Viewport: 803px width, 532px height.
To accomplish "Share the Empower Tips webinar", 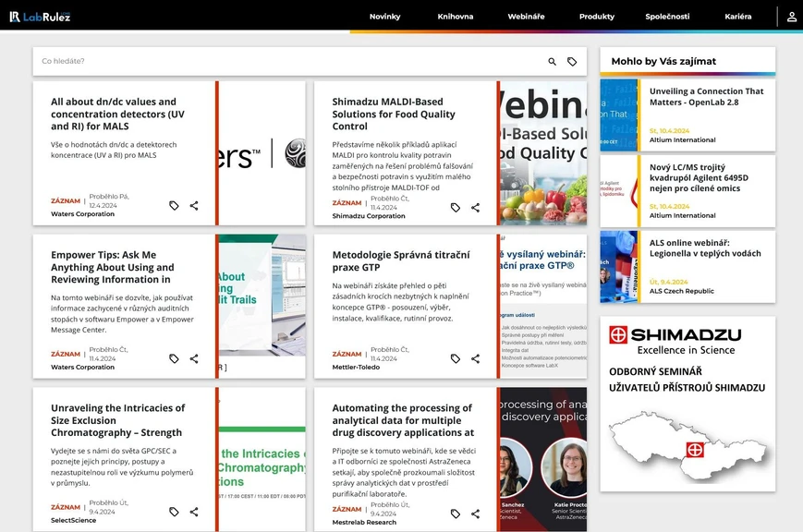I will click(x=194, y=358).
